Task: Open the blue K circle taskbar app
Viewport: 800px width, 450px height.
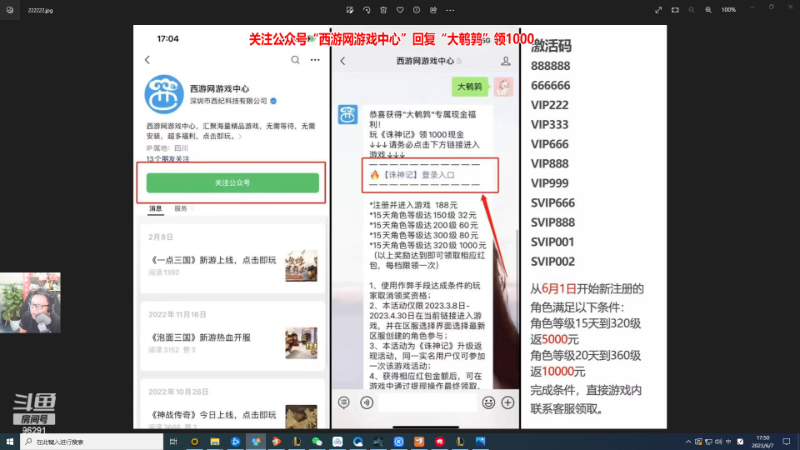Action: [x=398, y=442]
